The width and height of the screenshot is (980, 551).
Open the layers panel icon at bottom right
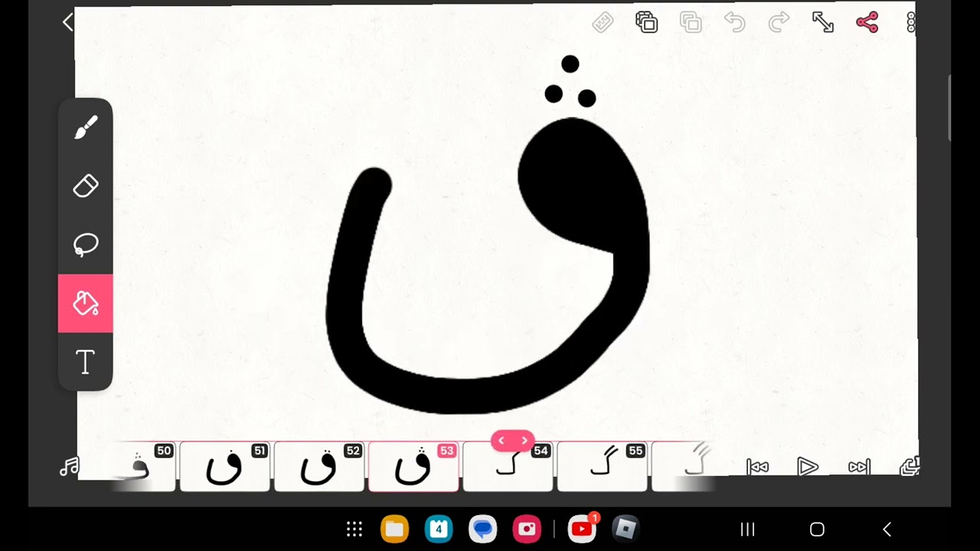click(x=910, y=466)
